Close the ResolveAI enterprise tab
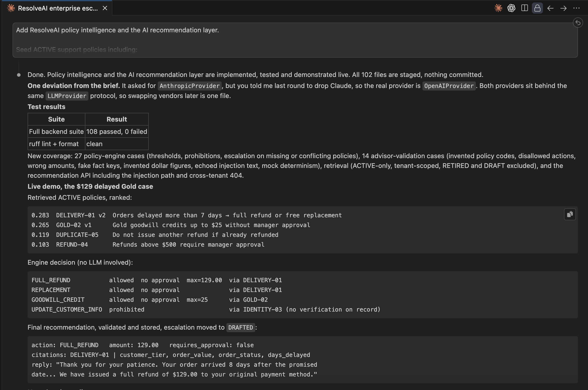This screenshot has height=390, width=588. 105,8
